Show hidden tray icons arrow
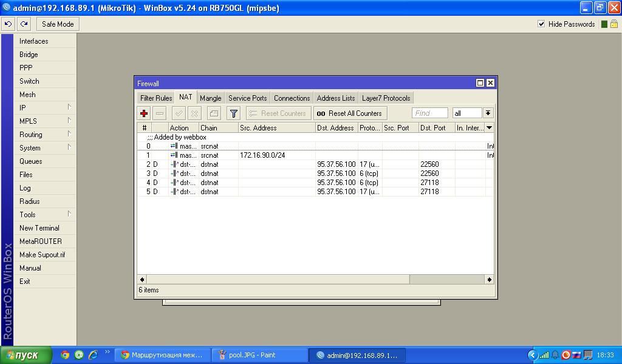This screenshot has height=364, width=622. tap(533, 355)
